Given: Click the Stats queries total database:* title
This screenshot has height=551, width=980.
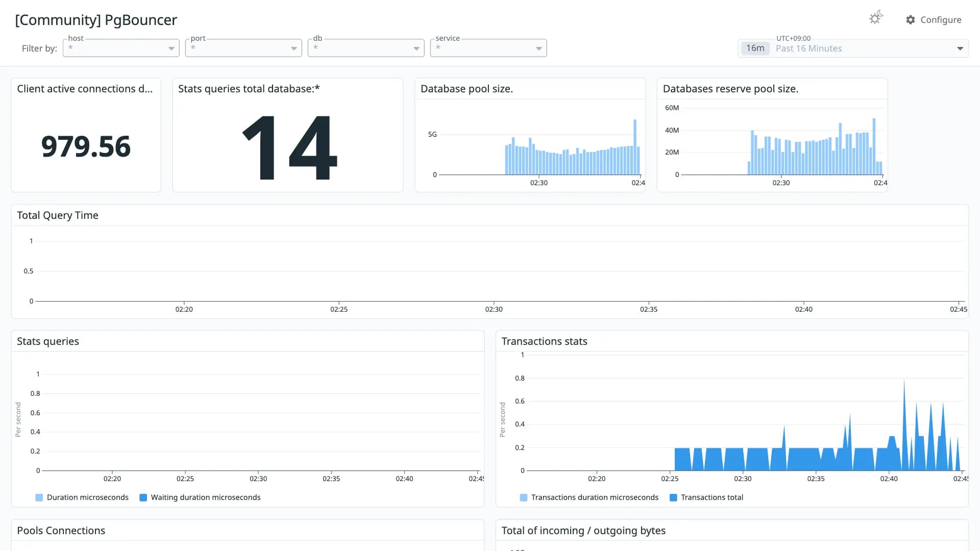Looking at the screenshot, I should click(x=249, y=89).
